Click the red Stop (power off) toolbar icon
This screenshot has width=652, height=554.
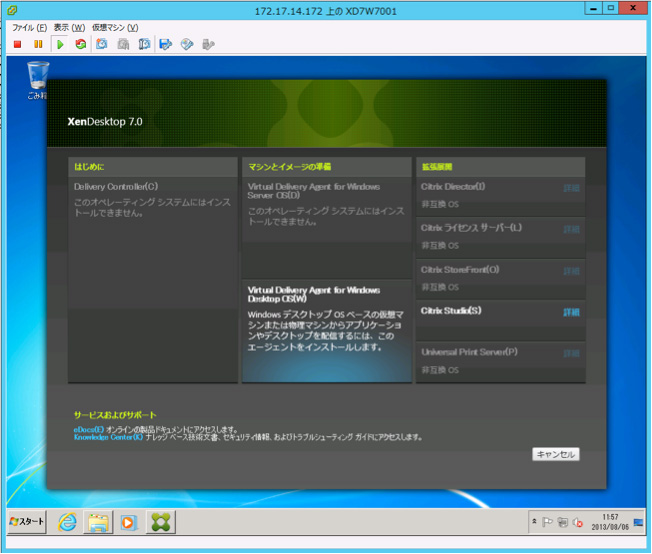coord(17,44)
